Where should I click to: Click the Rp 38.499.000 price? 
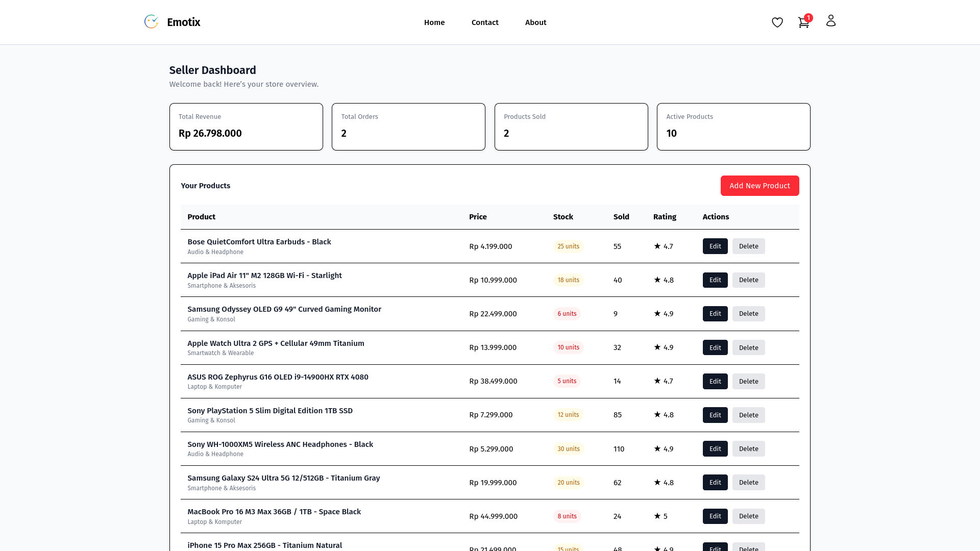click(x=493, y=381)
